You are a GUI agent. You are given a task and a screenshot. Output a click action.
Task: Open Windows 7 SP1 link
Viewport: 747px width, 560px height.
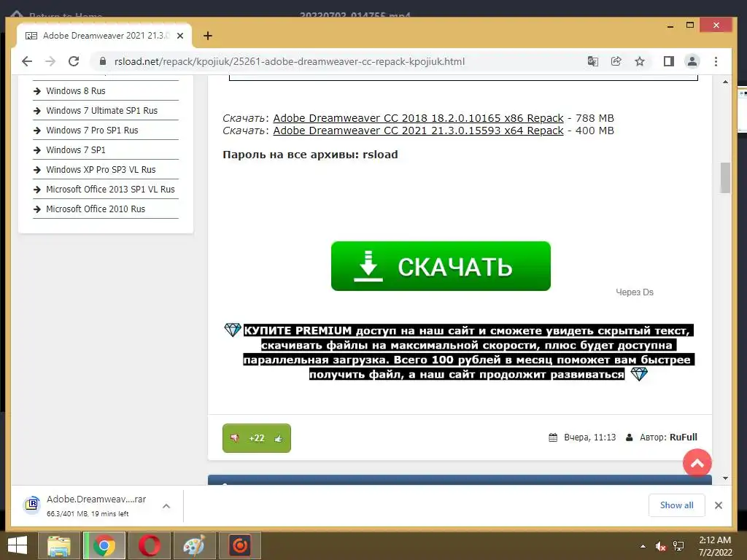tap(76, 150)
